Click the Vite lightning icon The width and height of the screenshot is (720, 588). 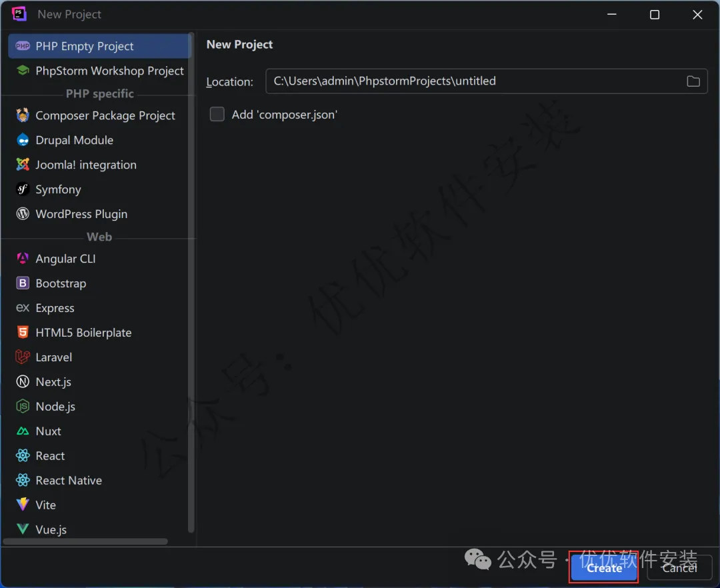23,505
